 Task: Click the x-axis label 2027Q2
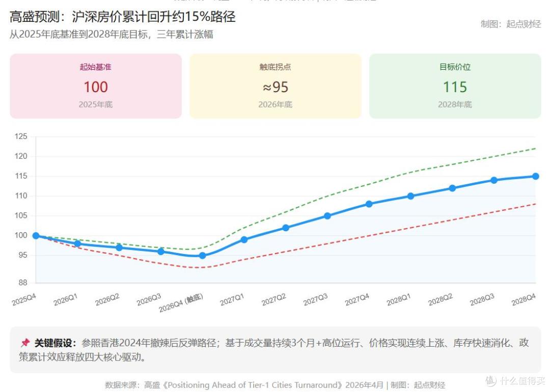(273, 300)
